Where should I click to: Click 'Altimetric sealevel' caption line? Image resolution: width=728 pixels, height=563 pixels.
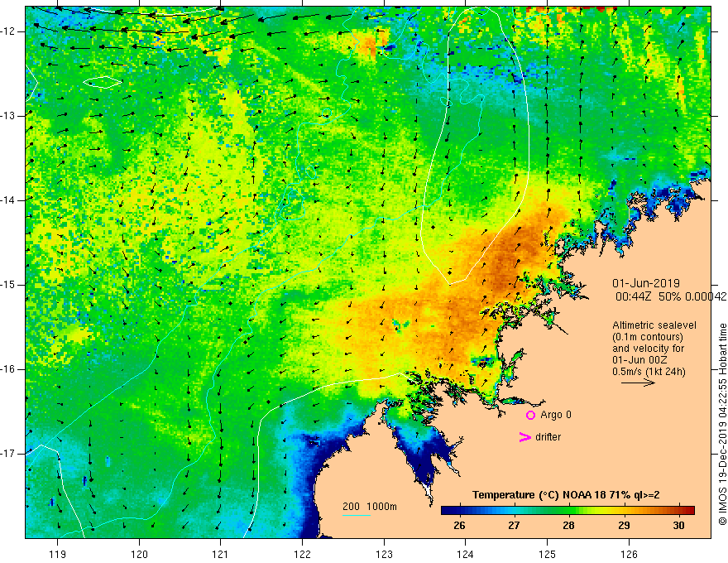pyautogui.click(x=654, y=325)
